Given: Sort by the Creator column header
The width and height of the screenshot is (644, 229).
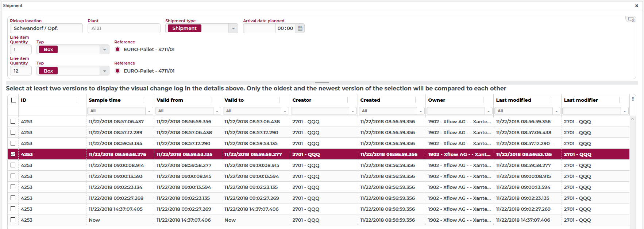Looking at the screenshot, I should (302, 100).
